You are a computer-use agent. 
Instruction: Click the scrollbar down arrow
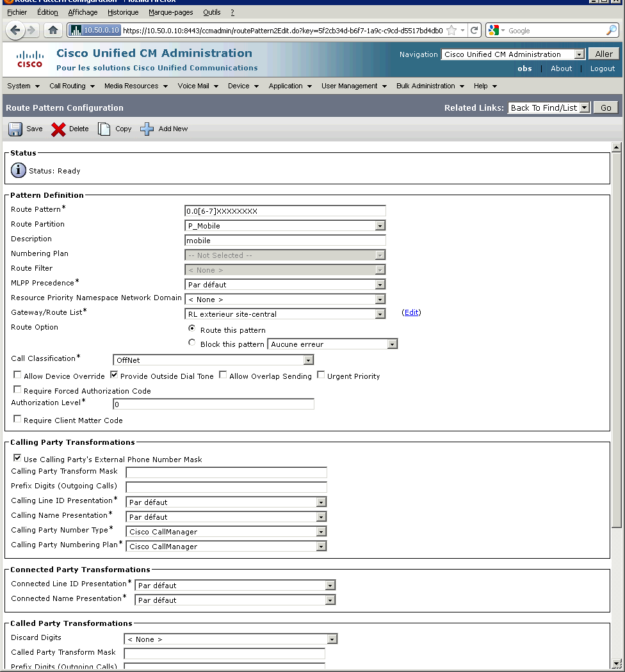click(617, 664)
